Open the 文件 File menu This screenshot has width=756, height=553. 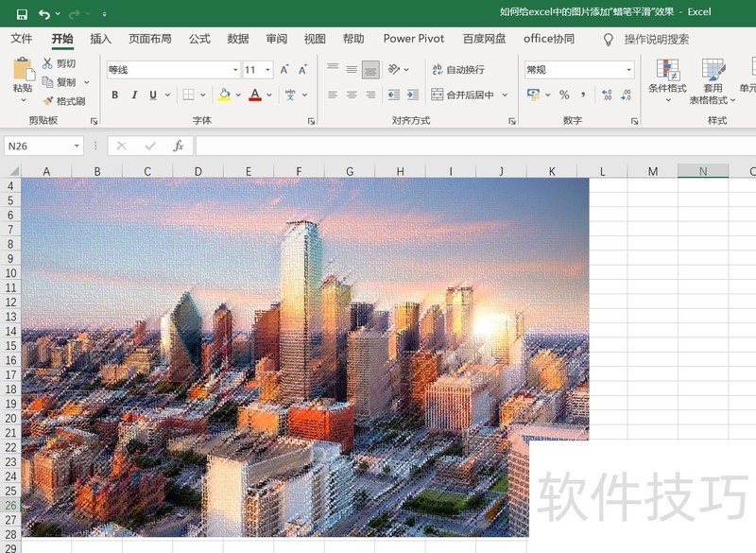pyautogui.click(x=23, y=40)
